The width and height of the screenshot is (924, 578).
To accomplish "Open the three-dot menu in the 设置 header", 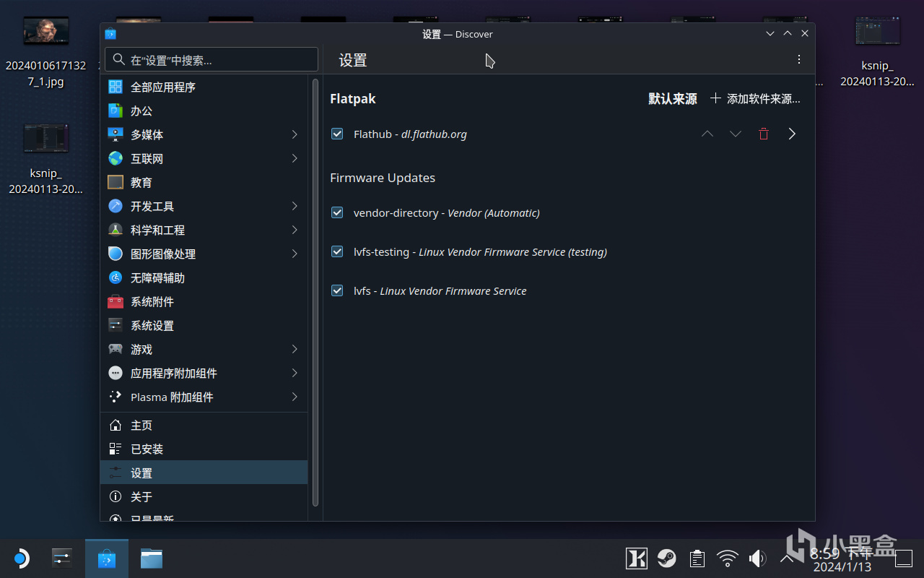I will [799, 59].
